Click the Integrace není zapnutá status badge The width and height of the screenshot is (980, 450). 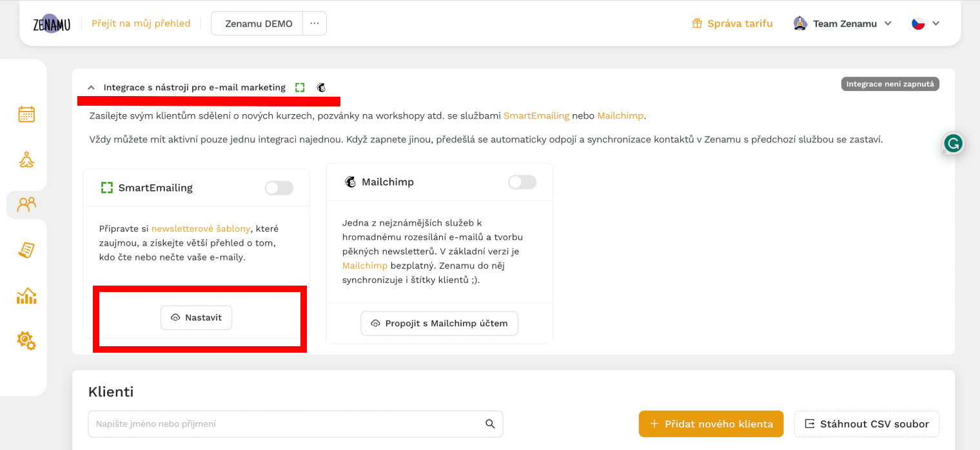coord(890,84)
